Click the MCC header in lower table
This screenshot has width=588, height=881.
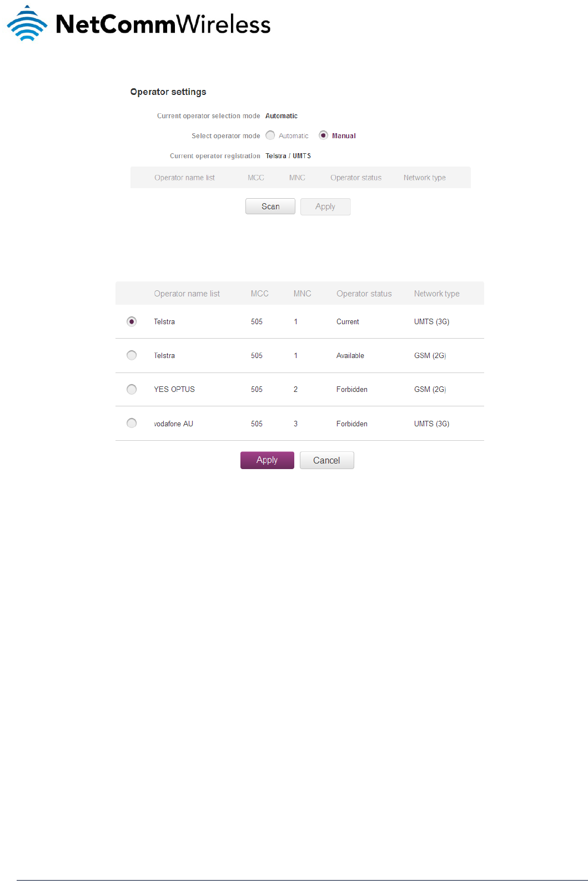259,294
